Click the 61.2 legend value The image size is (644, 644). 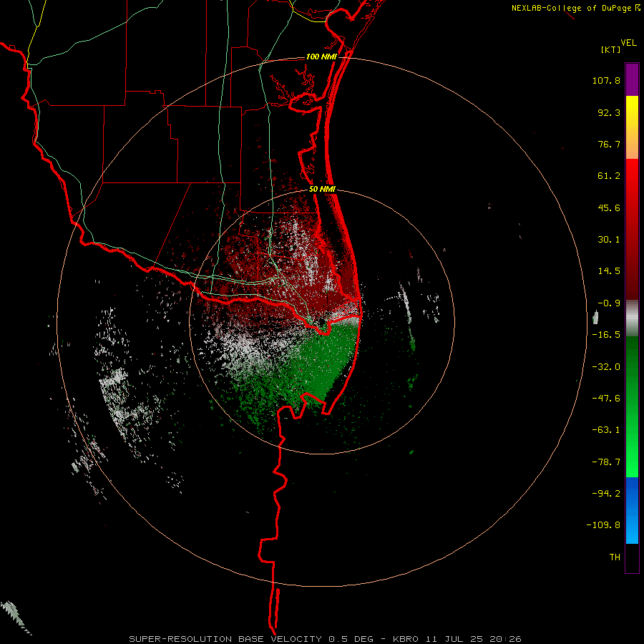(x=609, y=176)
